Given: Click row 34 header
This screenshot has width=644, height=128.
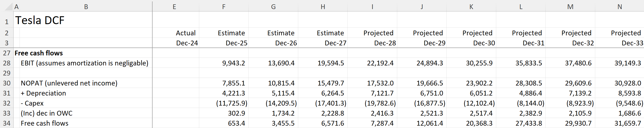Looking at the screenshot, I should pos(6,123).
